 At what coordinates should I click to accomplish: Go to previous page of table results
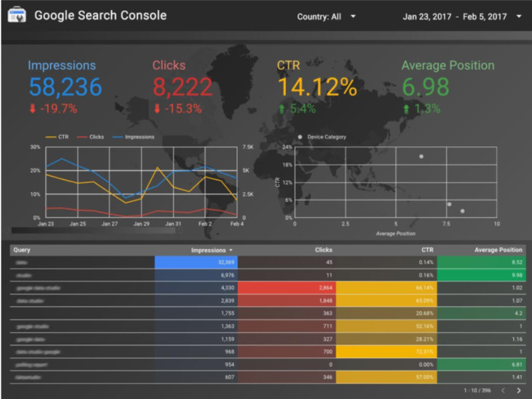[503, 390]
